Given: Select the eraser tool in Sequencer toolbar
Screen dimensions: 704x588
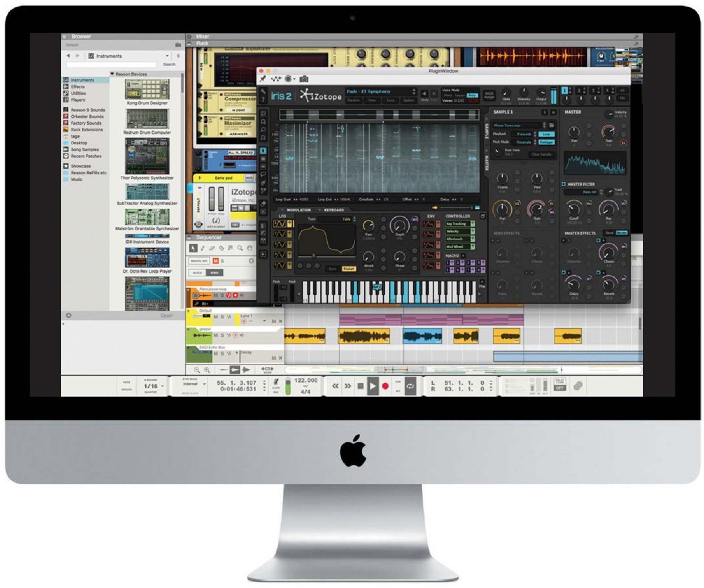Looking at the screenshot, I should click(212, 248).
